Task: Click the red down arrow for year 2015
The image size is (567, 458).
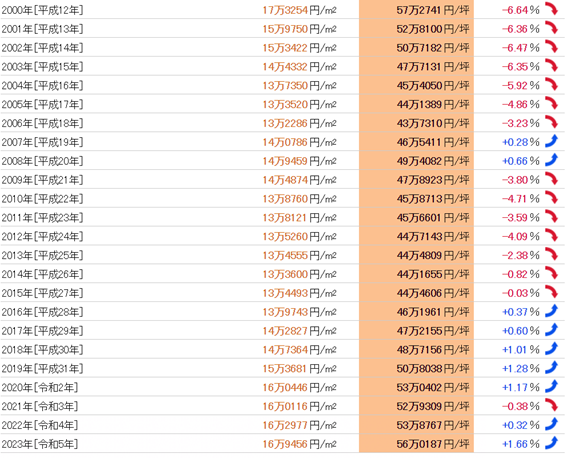Action: pyautogui.click(x=551, y=292)
